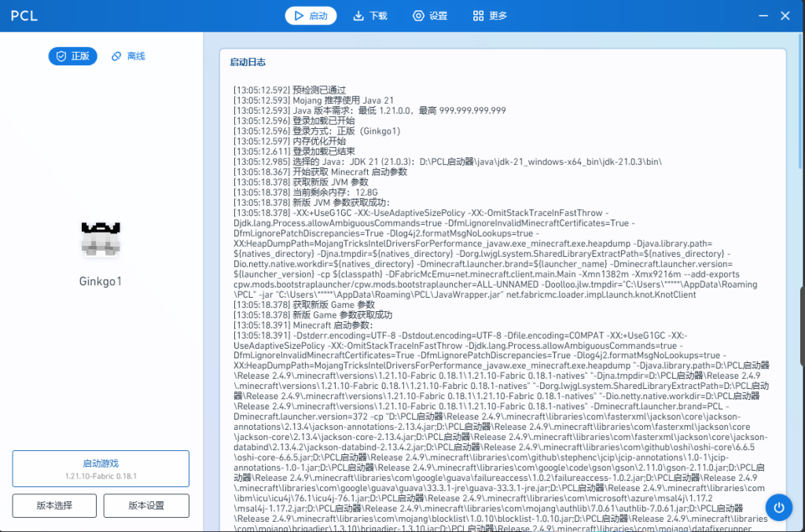Image resolution: width=805 pixels, height=532 pixels.
Task: Open the 下载 tab
Action: (369, 16)
